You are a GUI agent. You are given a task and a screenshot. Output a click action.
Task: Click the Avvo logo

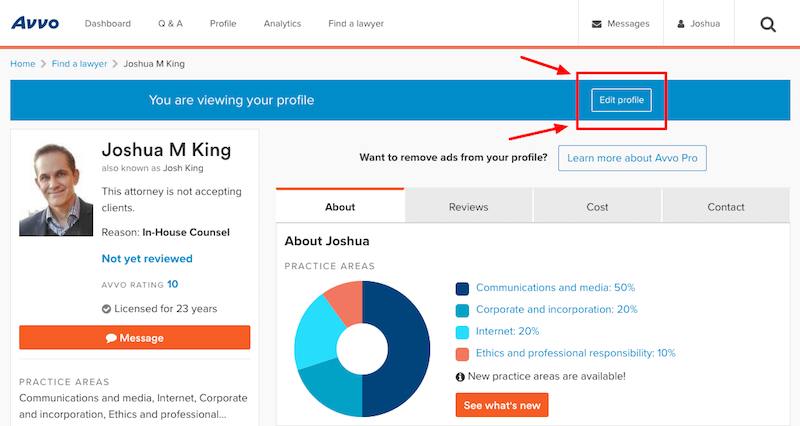click(x=35, y=23)
